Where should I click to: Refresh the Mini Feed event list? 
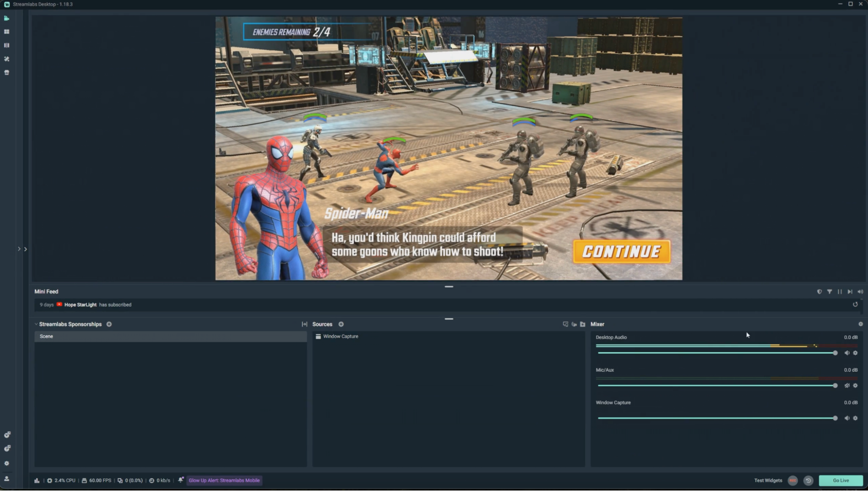point(855,304)
